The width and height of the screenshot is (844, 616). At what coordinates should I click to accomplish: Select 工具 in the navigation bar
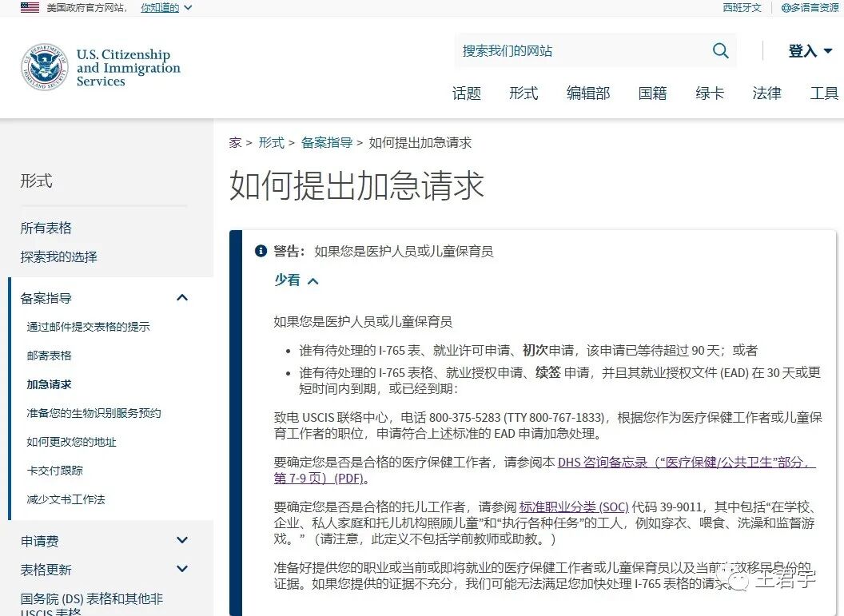[x=824, y=93]
